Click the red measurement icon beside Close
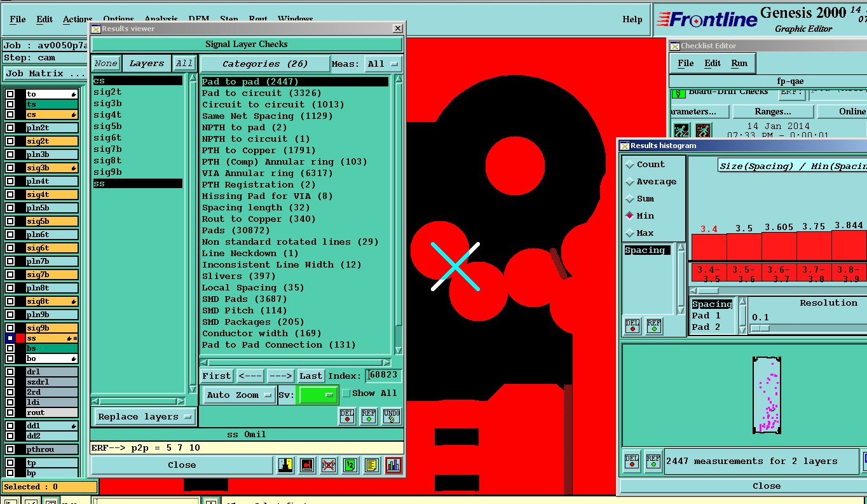 click(x=307, y=465)
